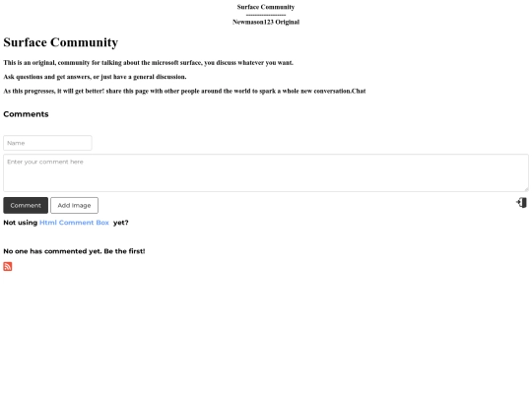Click the Newmason123 Original text
The height and width of the screenshot is (399, 532).
266,22
